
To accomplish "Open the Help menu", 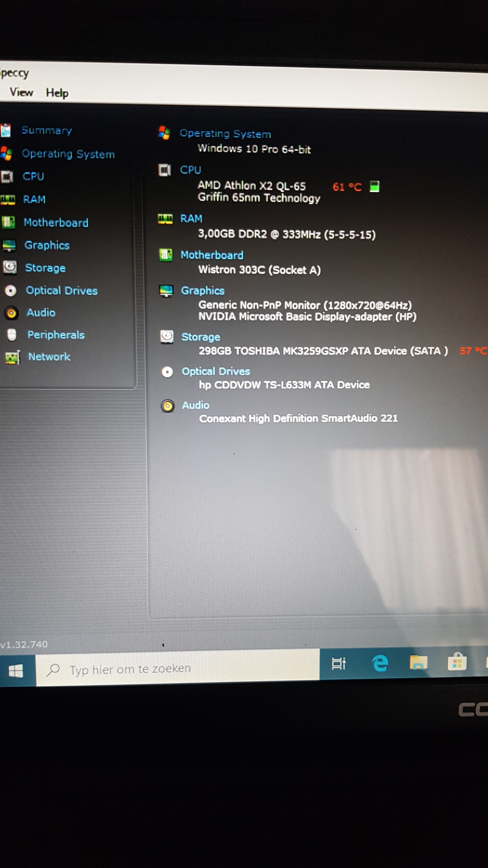I will [57, 93].
